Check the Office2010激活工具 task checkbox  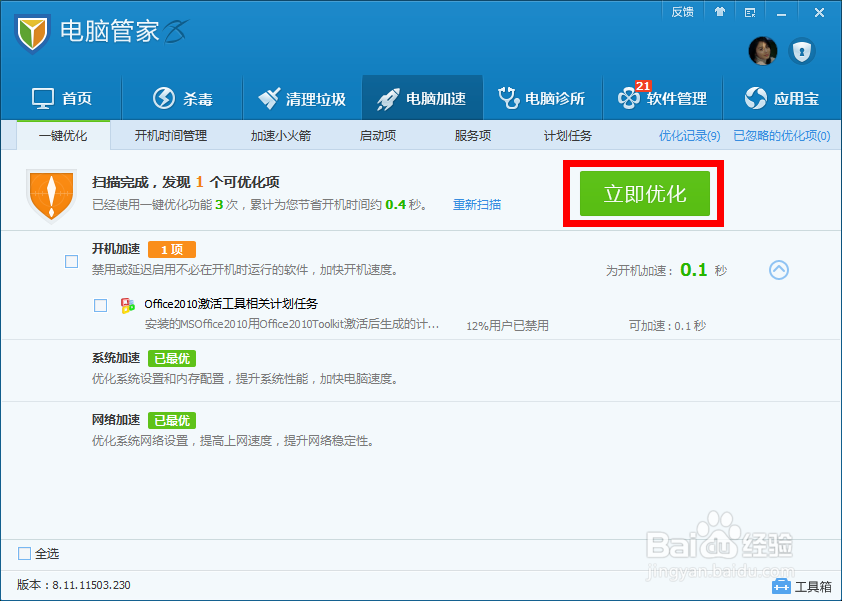click(x=100, y=306)
